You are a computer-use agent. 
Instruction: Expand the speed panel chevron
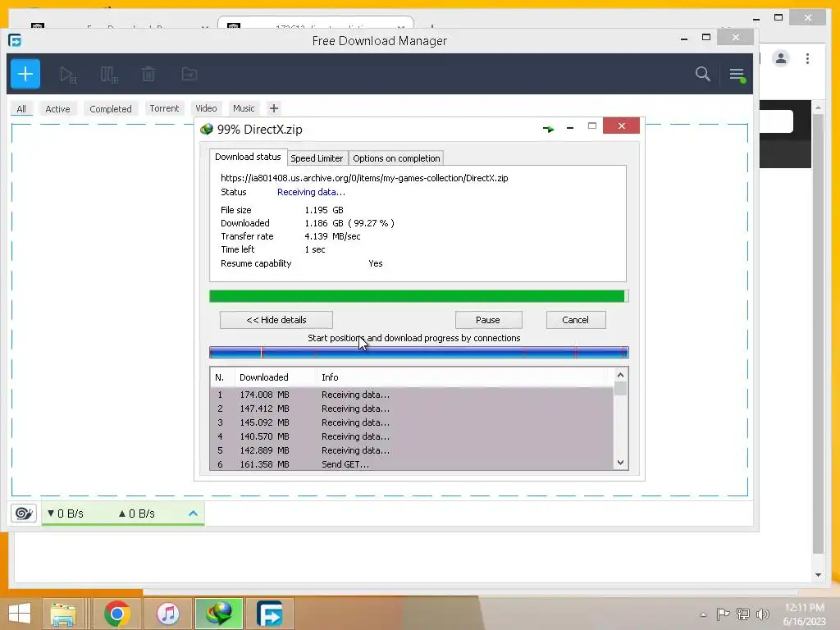tap(194, 514)
